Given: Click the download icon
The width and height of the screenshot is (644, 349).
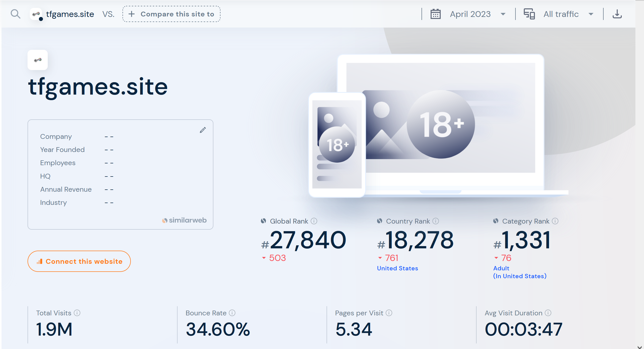Looking at the screenshot, I should pyautogui.click(x=617, y=14).
